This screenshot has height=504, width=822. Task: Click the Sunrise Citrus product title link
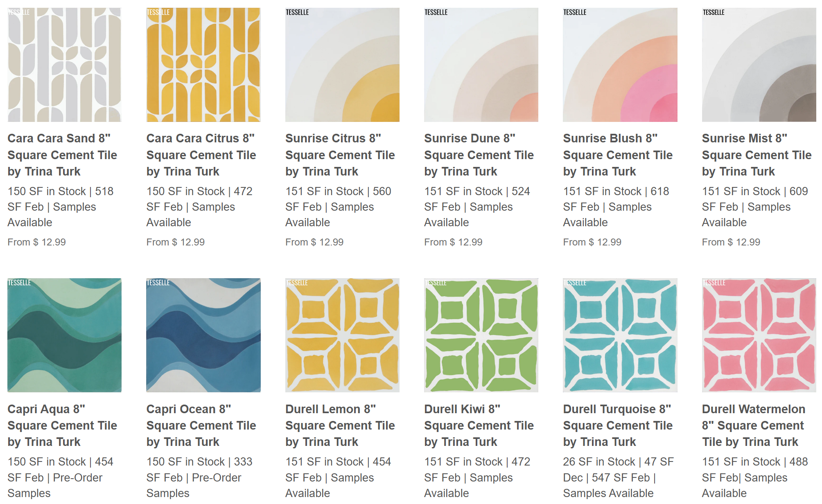[x=340, y=155]
